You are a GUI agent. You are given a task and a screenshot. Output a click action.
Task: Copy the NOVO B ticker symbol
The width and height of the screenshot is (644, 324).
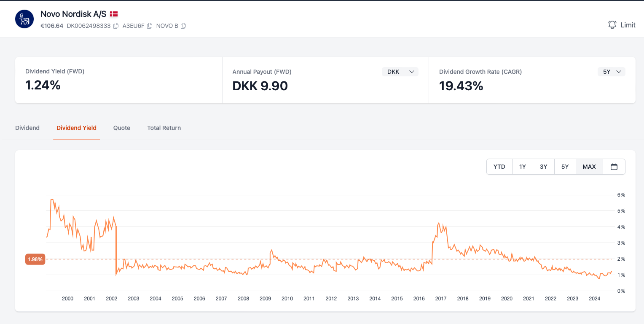(x=183, y=26)
